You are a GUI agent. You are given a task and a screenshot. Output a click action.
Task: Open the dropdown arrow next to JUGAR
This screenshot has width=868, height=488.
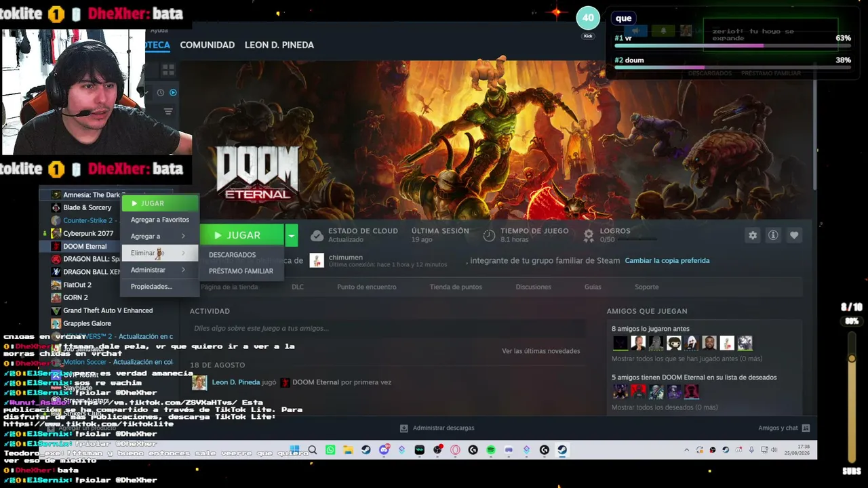(292, 235)
